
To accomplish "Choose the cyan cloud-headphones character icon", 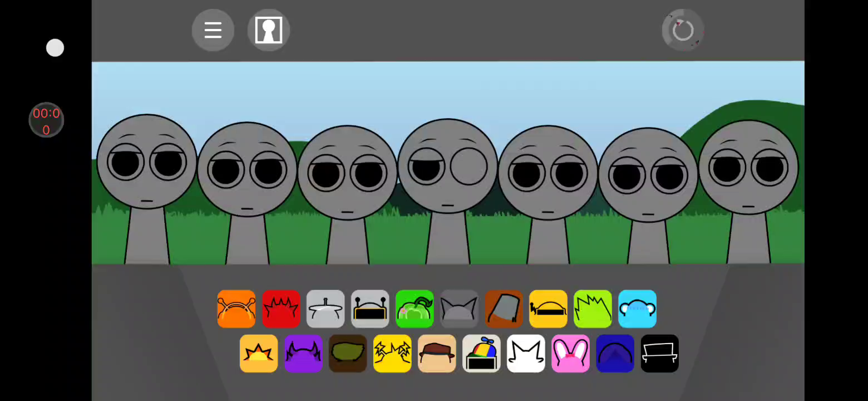I will (x=637, y=309).
